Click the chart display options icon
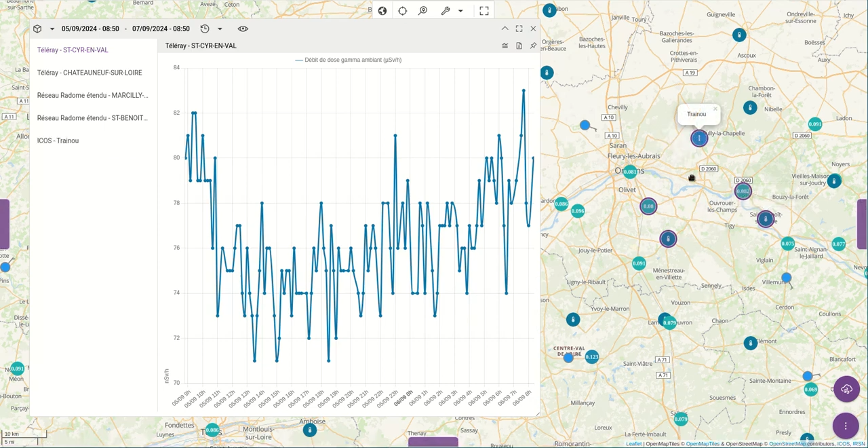Viewport: 868px width, 448px height. tap(505, 46)
